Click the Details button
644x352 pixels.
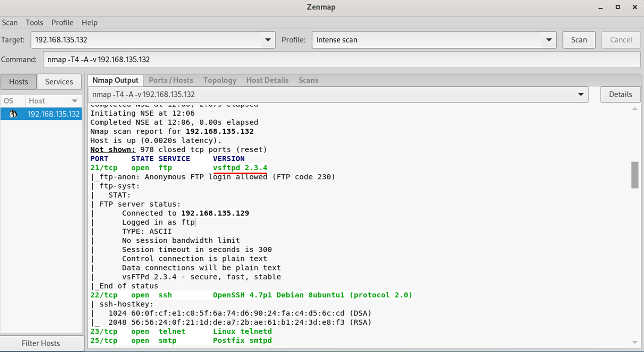coord(621,94)
